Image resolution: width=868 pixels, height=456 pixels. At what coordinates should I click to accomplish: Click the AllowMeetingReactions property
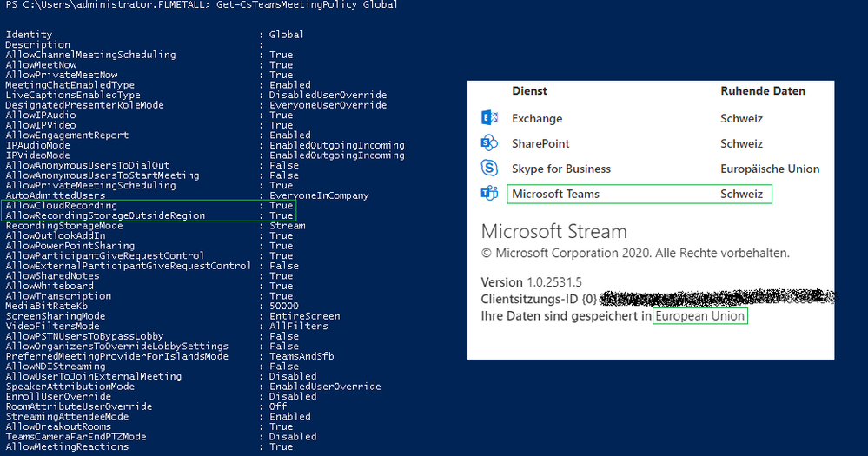[x=67, y=446]
